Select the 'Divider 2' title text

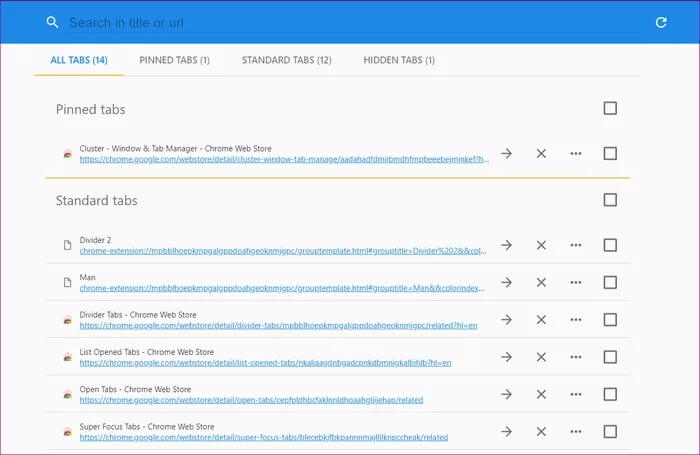[95, 240]
